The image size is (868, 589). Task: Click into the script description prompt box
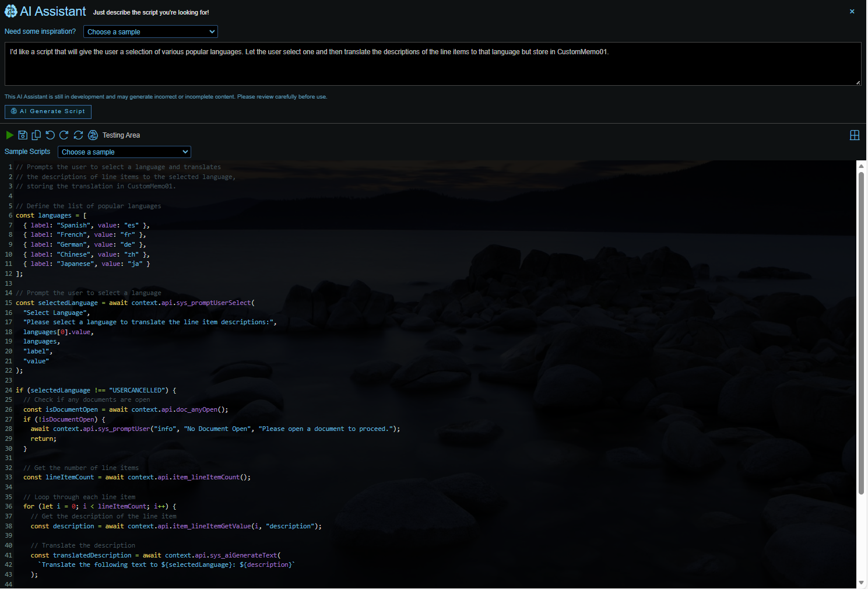tap(433, 64)
